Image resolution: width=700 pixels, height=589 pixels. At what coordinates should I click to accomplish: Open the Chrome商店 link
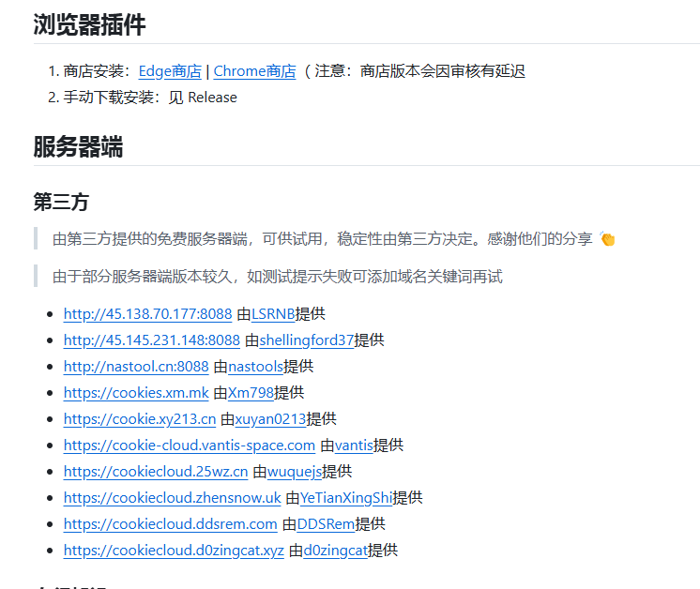pos(254,71)
